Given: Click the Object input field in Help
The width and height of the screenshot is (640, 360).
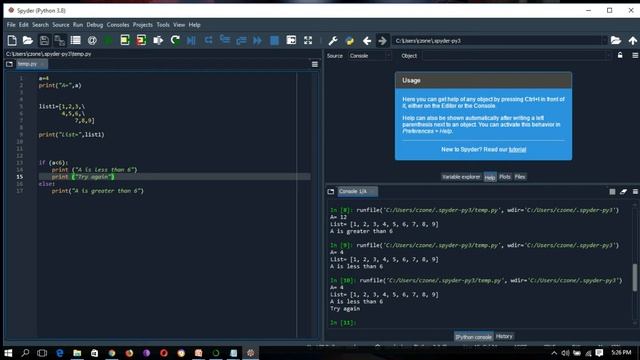Looking at the screenshot, I should pos(517,56).
